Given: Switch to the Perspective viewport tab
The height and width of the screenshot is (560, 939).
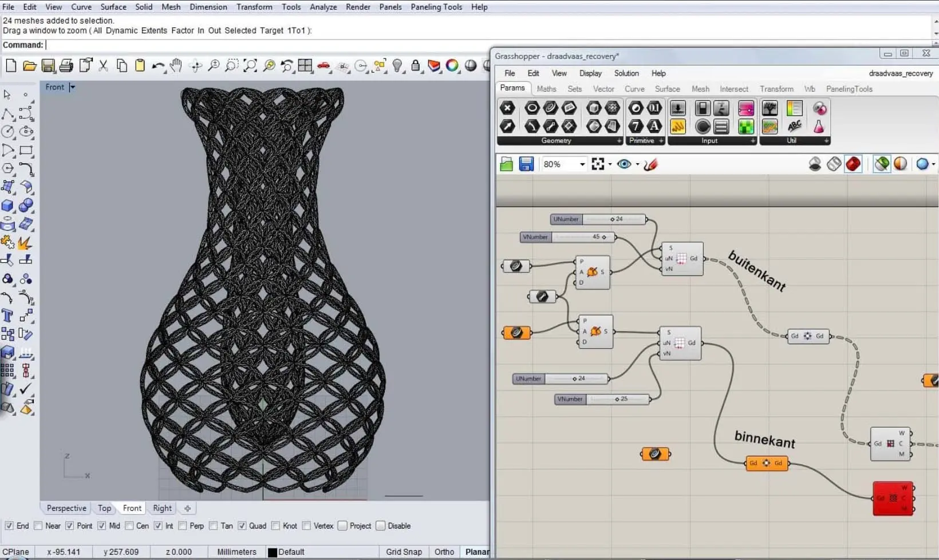Looking at the screenshot, I should pos(66,508).
